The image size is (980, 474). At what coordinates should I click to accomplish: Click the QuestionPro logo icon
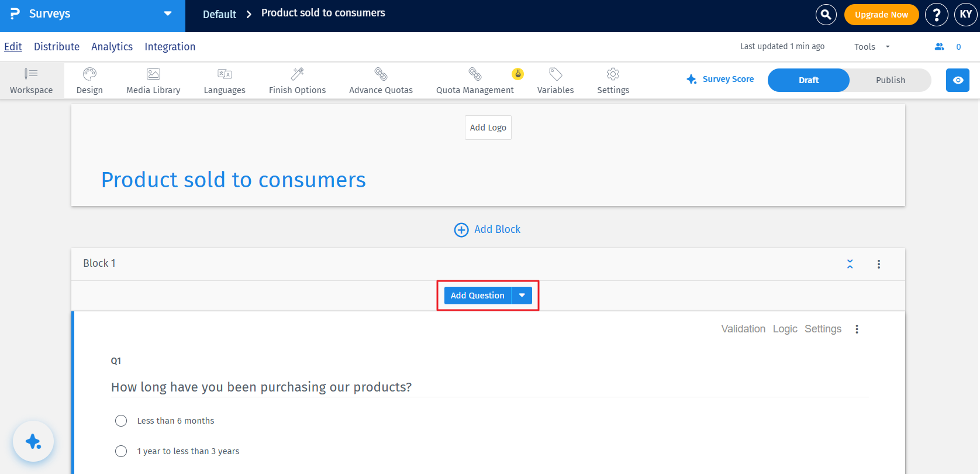pos(15,13)
